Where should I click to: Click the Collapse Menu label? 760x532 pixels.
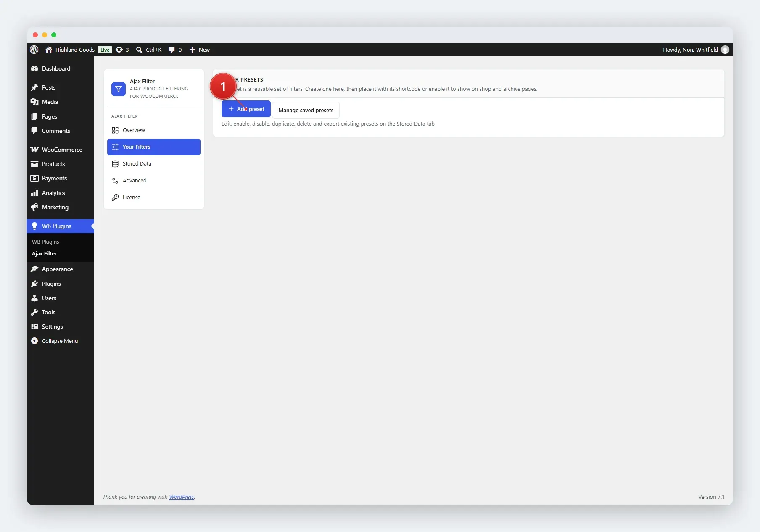click(60, 341)
